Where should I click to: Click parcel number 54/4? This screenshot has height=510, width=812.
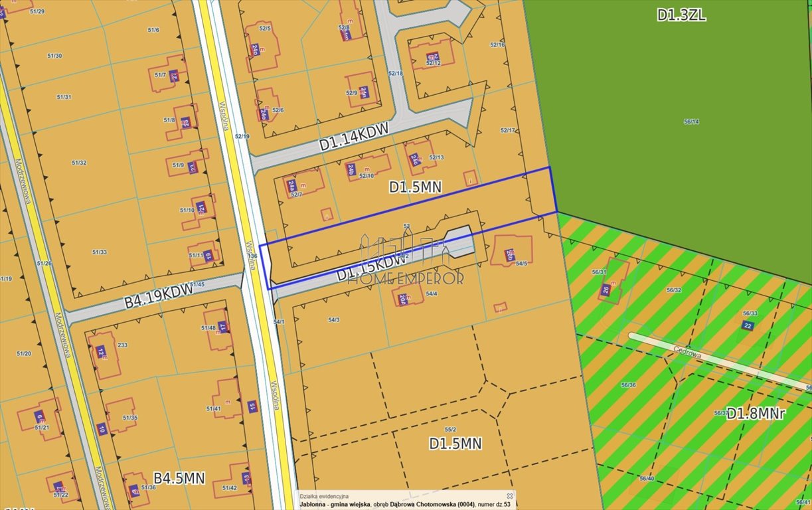click(x=432, y=294)
